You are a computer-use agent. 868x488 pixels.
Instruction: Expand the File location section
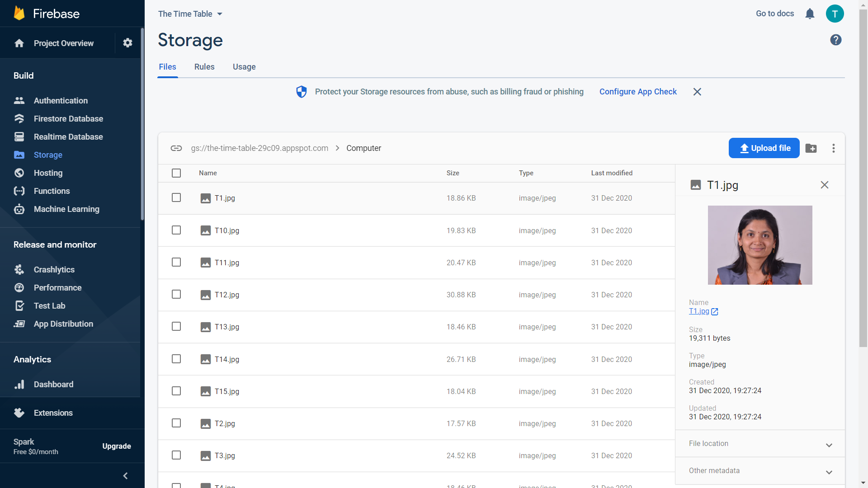pyautogui.click(x=759, y=444)
